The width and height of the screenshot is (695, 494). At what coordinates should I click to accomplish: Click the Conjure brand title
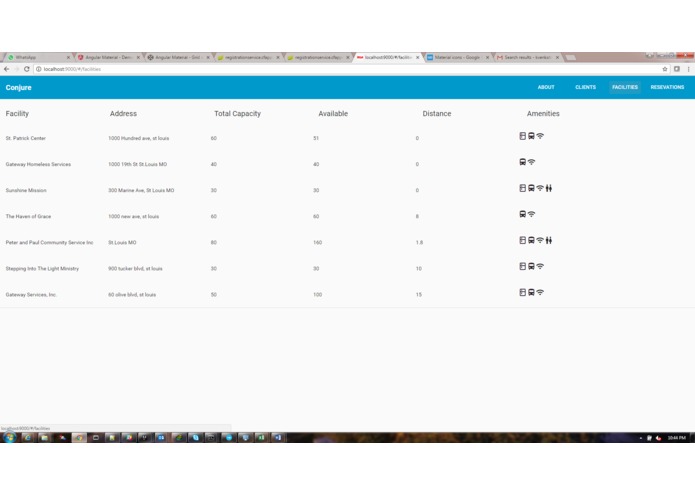tap(19, 88)
